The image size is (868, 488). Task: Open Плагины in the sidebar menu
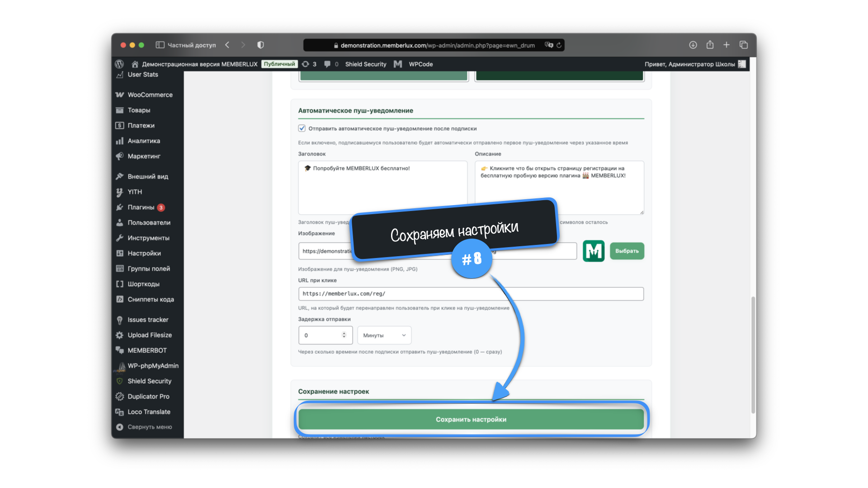(141, 207)
